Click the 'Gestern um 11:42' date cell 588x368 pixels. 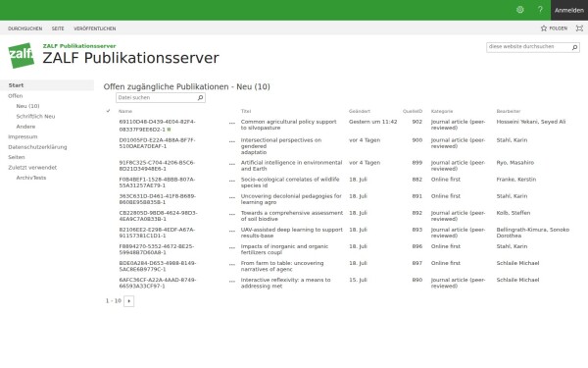(372, 122)
